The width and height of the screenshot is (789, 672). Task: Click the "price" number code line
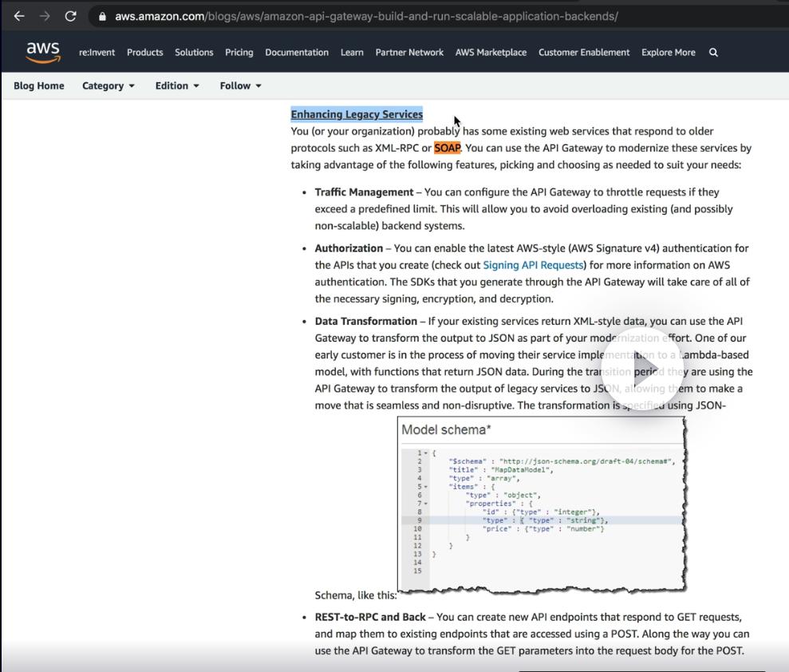pos(543,529)
